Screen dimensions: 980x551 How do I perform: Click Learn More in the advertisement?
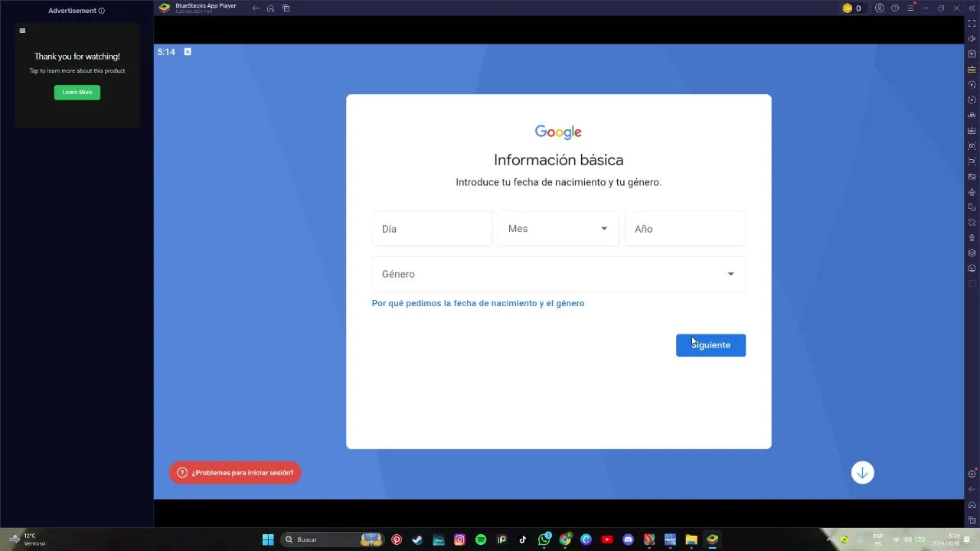pos(77,93)
